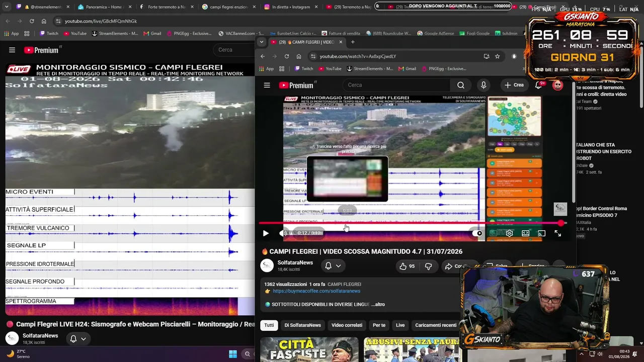Open the guide menu in back YouTube window
The image size is (644, 362).
click(12, 50)
